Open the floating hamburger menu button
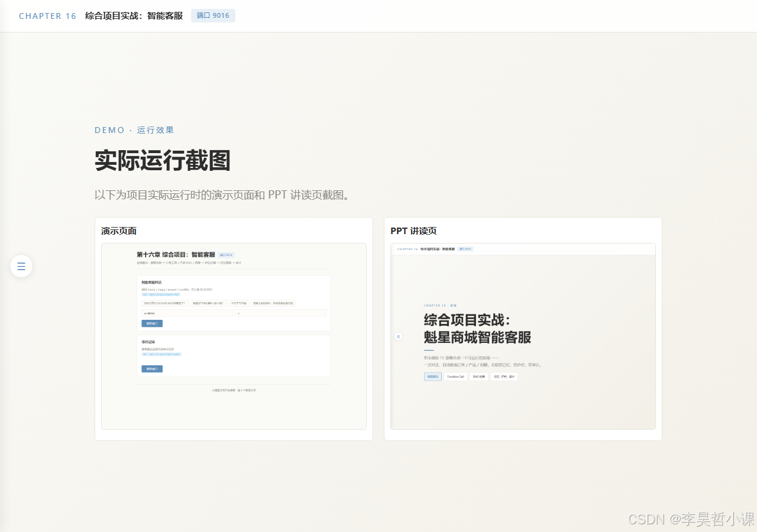 [21, 266]
